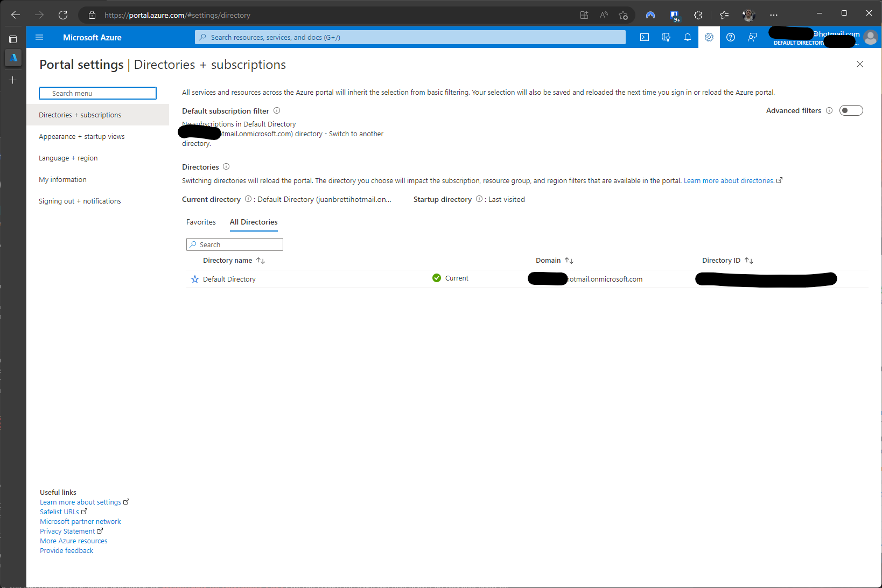Open Directories + subscriptions menu item
882x588 pixels.
pos(97,115)
